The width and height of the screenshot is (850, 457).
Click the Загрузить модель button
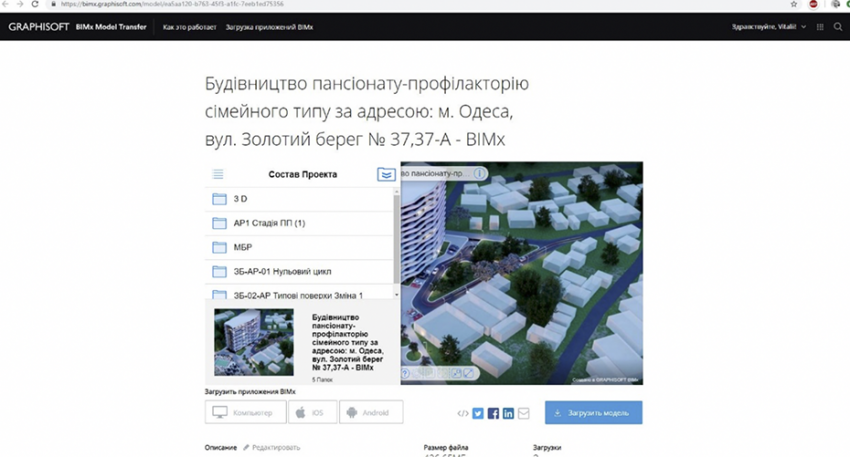click(x=593, y=413)
